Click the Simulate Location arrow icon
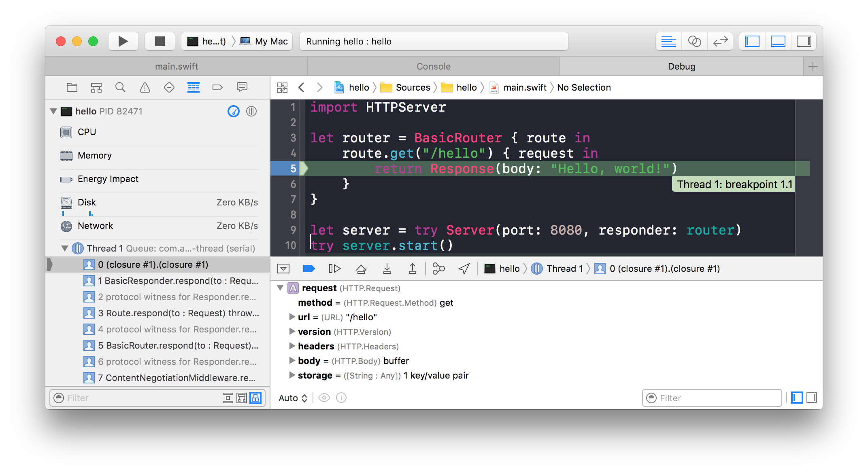Image resolution: width=868 pixels, height=474 pixels. pyautogui.click(x=464, y=269)
